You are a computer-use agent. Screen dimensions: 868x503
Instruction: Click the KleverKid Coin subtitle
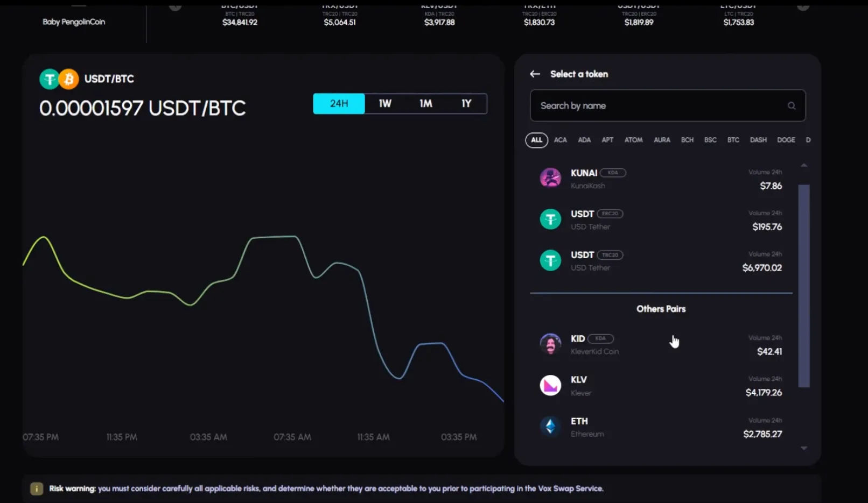point(594,352)
